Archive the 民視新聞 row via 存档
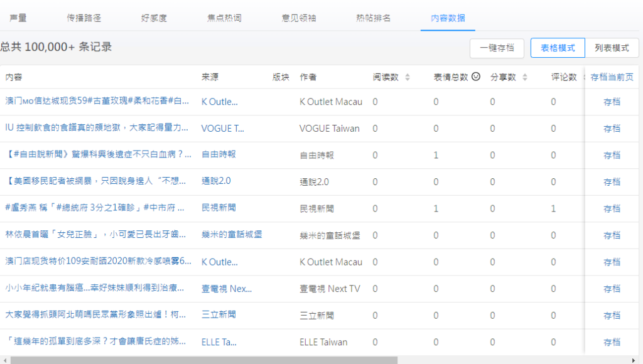 (x=612, y=208)
